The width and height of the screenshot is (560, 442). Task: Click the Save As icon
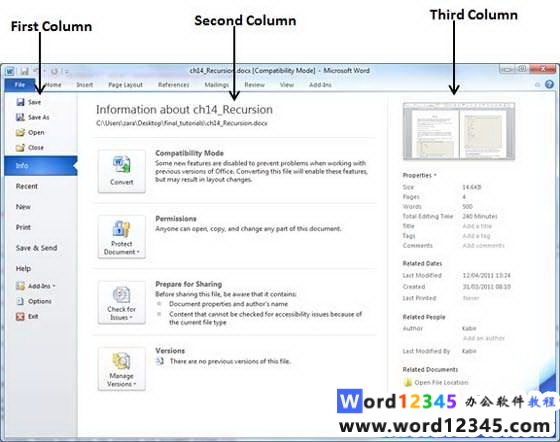(20, 117)
